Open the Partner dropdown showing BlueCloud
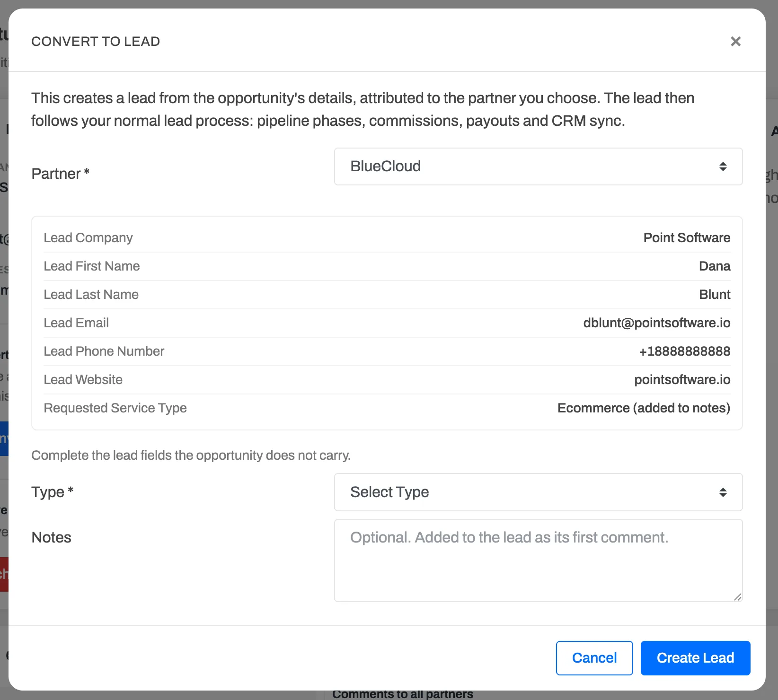778x700 pixels. tap(538, 166)
